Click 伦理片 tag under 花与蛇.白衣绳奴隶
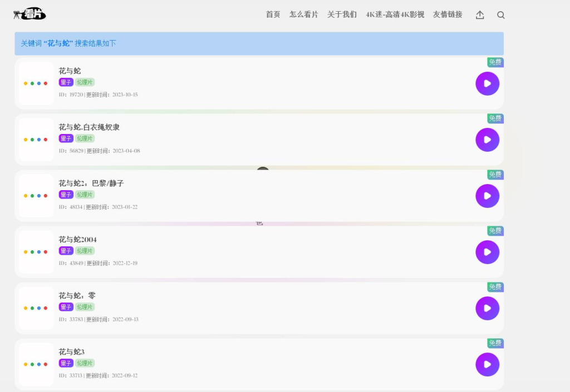Screen dimensions: 570x392 (85, 138)
